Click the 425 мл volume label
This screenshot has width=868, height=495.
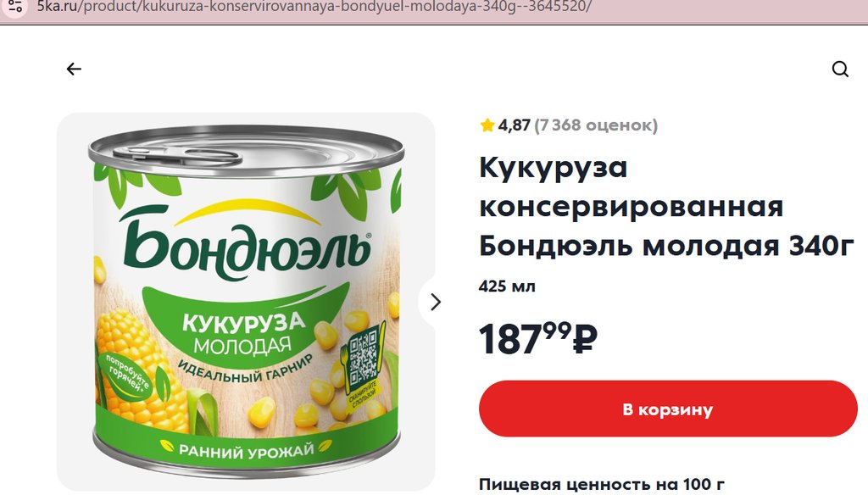(x=507, y=286)
